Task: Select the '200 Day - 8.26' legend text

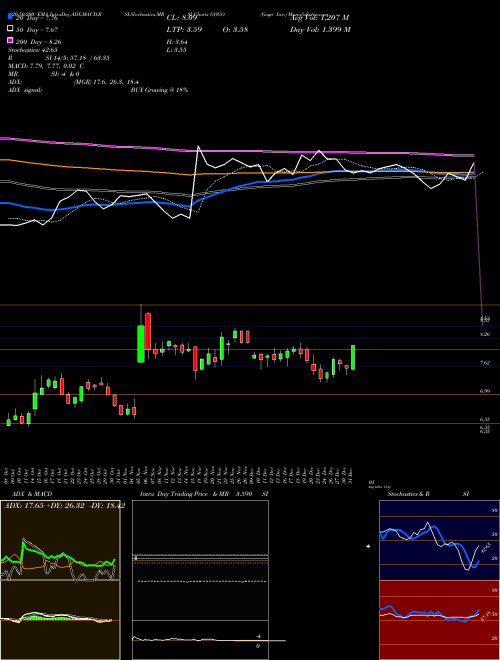Action: click(39, 42)
